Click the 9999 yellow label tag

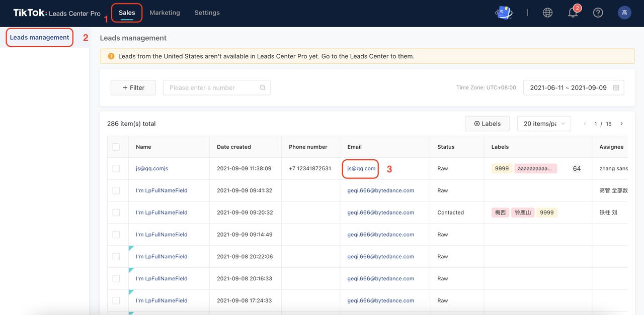(501, 168)
